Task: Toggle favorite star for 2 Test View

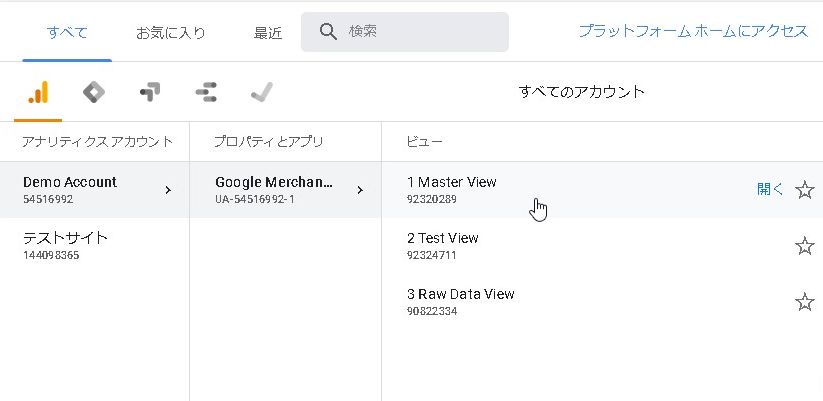Action: (x=804, y=246)
